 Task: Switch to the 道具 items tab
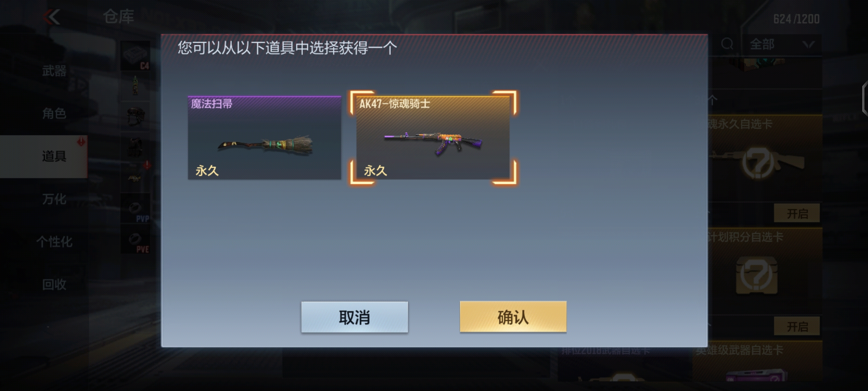(x=54, y=156)
